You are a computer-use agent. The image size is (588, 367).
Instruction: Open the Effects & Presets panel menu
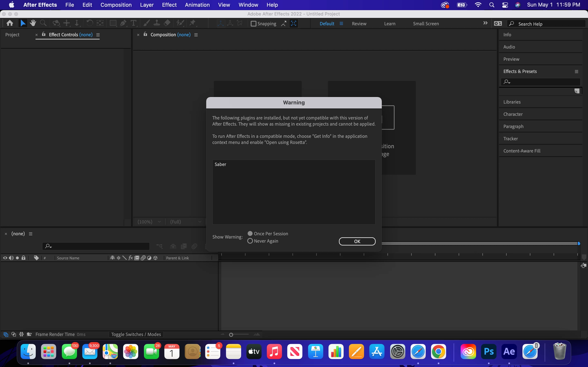point(576,72)
